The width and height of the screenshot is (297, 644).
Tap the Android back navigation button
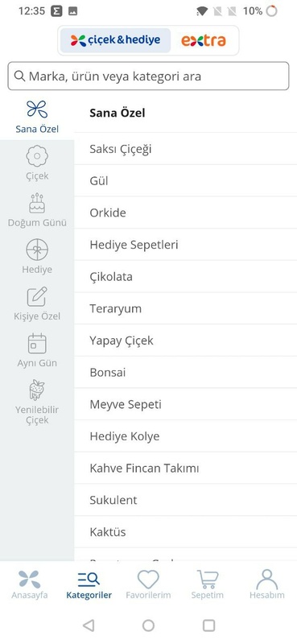pos(89,625)
